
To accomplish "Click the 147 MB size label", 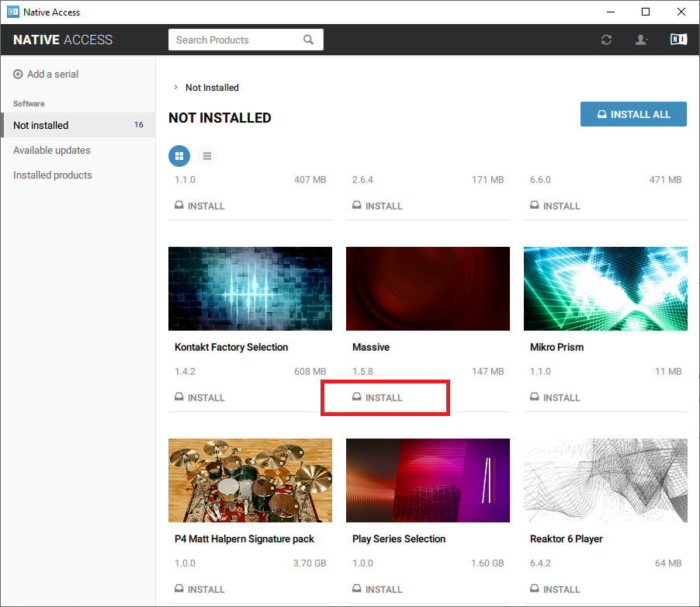I will coord(487,371).
